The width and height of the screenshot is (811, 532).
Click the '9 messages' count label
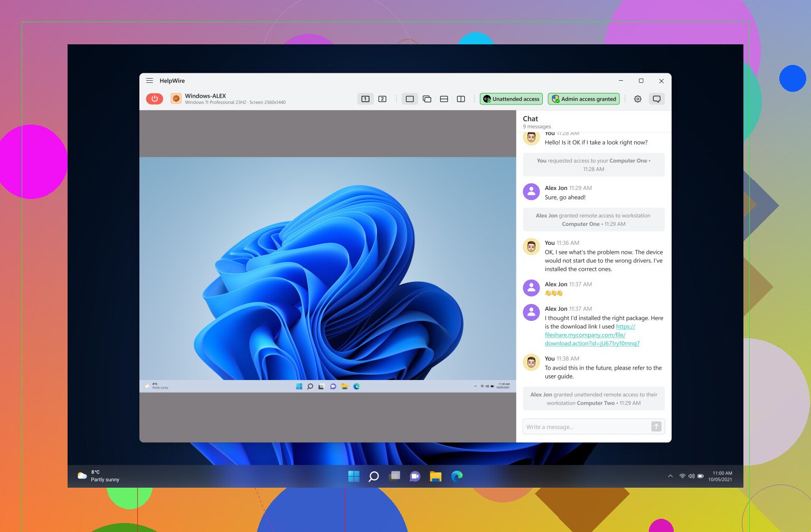tap(537, 127)
